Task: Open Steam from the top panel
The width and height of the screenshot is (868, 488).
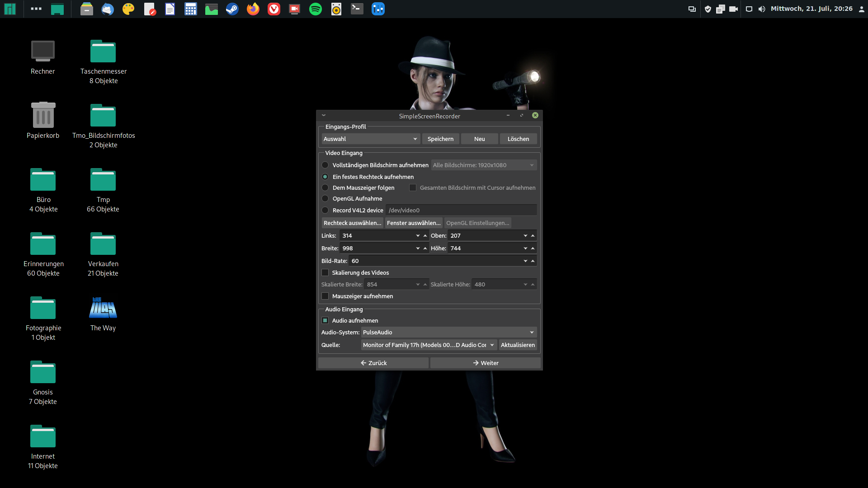Action: [232, 9]
